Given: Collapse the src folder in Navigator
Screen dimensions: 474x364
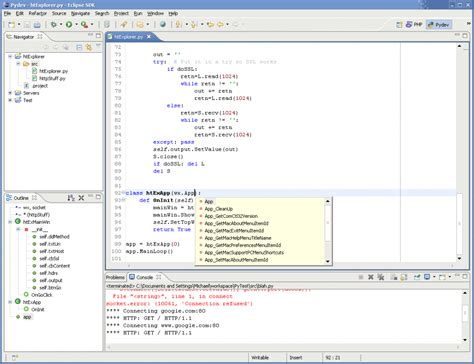Looking at the screenshot, I should click(18, 64).
